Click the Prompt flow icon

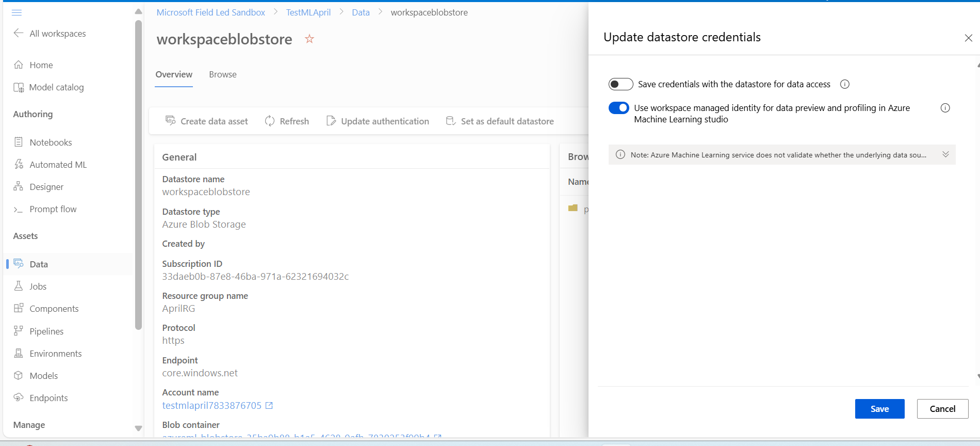(x=19, y=209)
